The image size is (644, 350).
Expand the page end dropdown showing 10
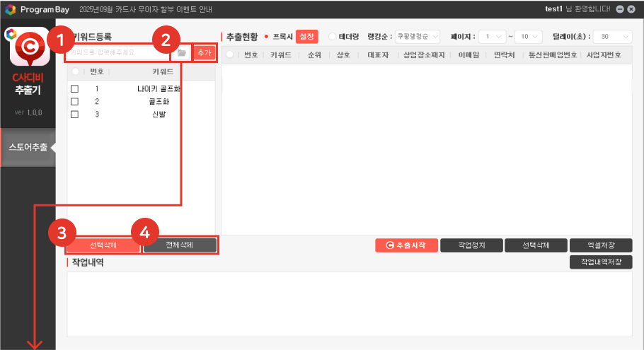point(529,37)
